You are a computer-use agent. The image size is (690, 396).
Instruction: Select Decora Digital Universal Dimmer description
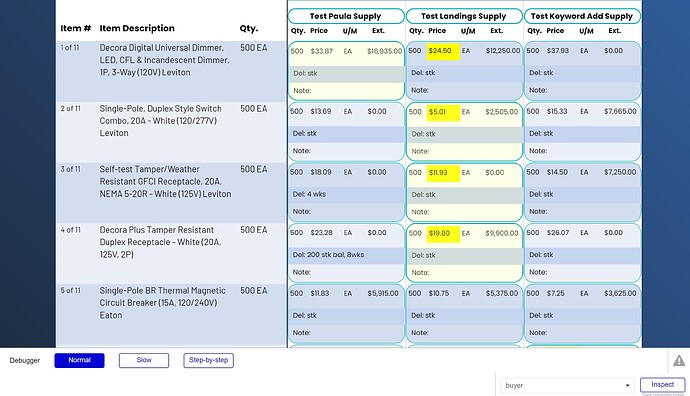point(164,60)
